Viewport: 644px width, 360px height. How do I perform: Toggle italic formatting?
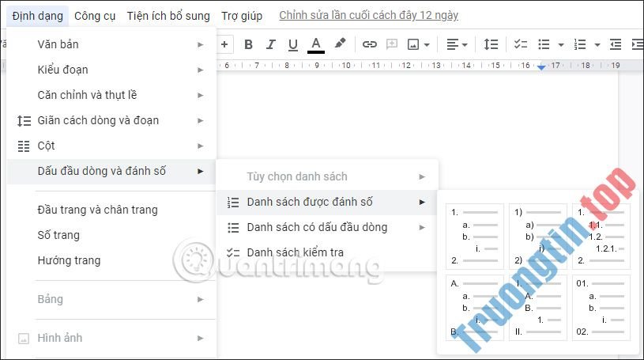270,44
